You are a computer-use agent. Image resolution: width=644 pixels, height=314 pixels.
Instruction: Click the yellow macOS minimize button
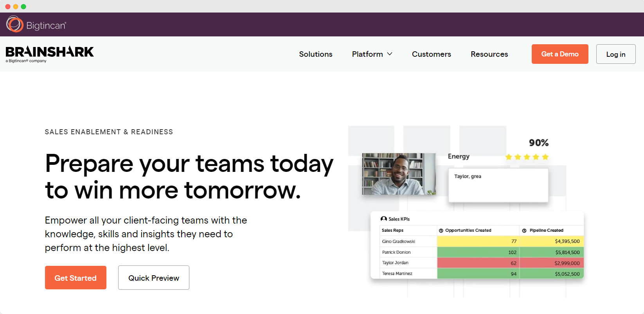[x=16, y=7]
